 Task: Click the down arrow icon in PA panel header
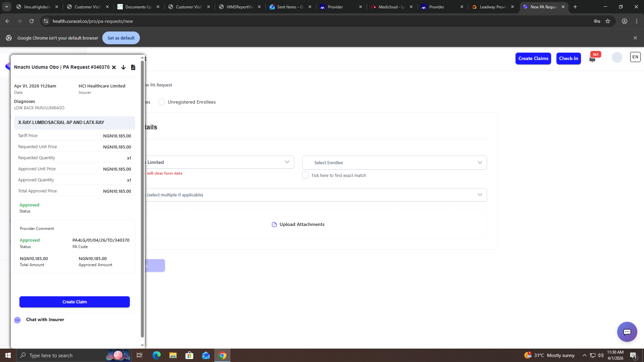tap(123, 67)
